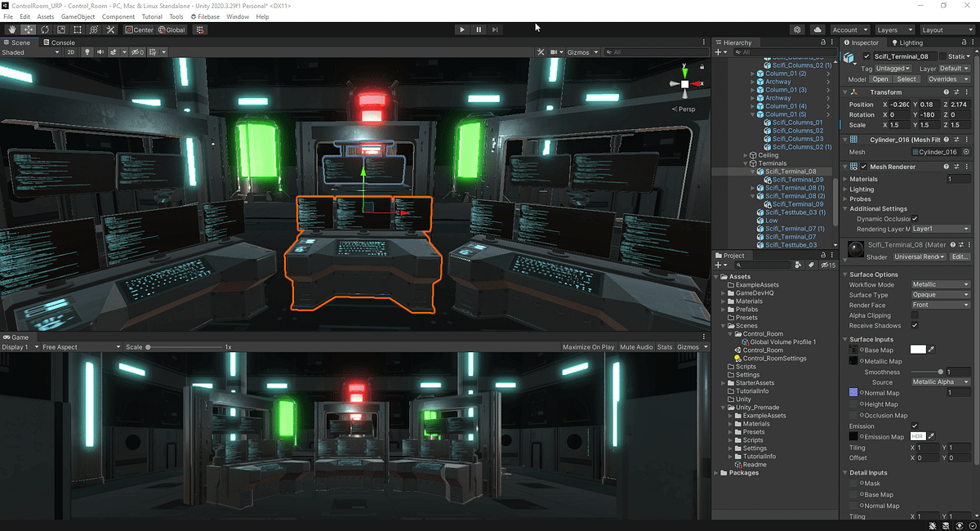
Task: Select the Rect Transform tool
Action: tap(78, 29)
